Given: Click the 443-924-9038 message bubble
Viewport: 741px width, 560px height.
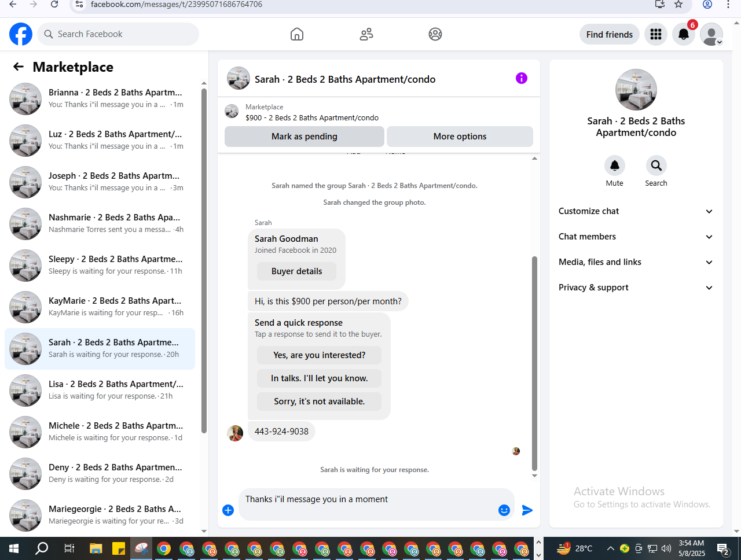Looking at the screenshot, I should [281, 432].
